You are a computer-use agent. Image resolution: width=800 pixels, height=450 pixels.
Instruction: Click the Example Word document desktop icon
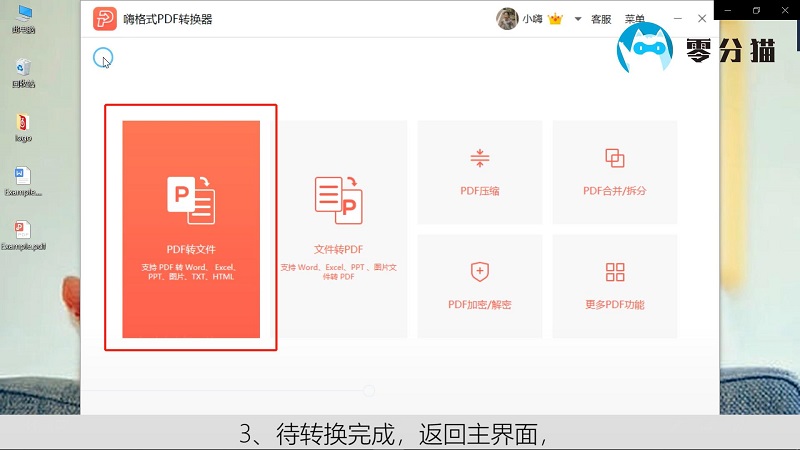(x=23, y=182)
